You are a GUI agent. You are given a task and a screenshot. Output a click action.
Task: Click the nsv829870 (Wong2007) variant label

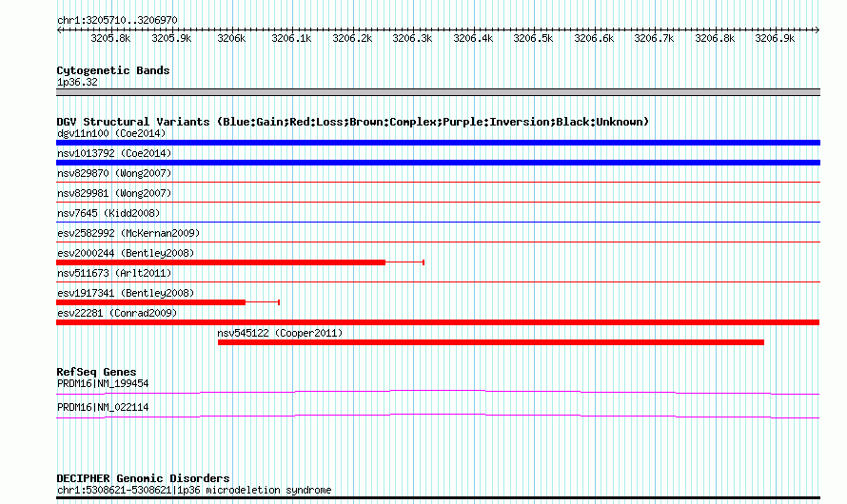point(114,173)
